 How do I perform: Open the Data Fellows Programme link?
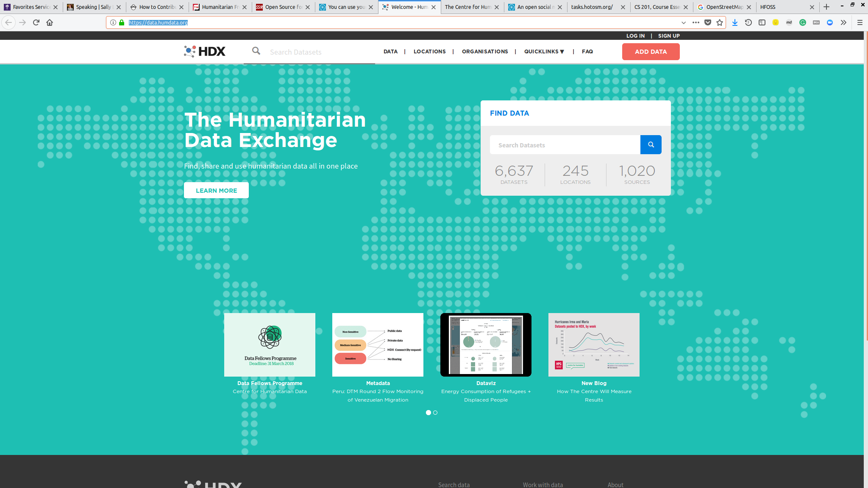(270, 383)
